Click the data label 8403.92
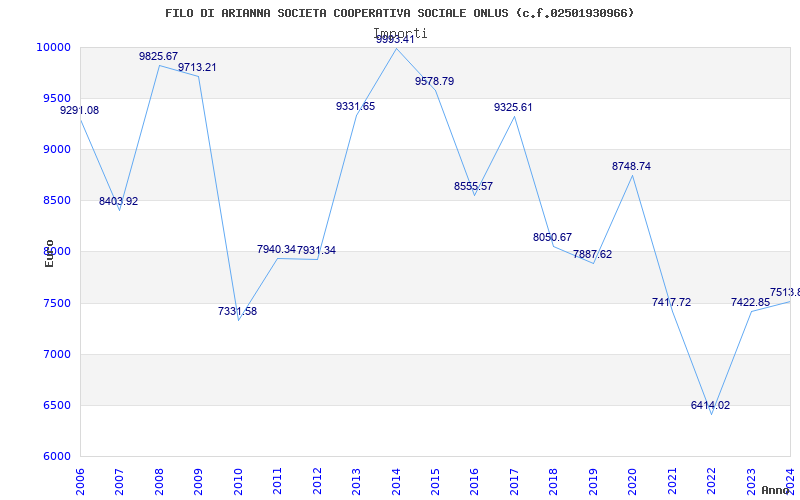This screenshot has height=500, width=800. (x=118, y=201)
